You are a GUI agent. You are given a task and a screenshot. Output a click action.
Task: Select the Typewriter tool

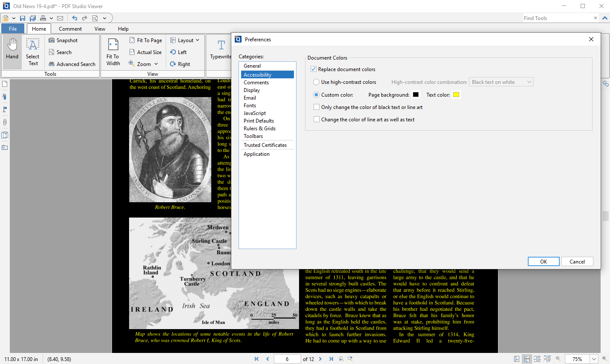pyautogui.click(x=221, y=50)
